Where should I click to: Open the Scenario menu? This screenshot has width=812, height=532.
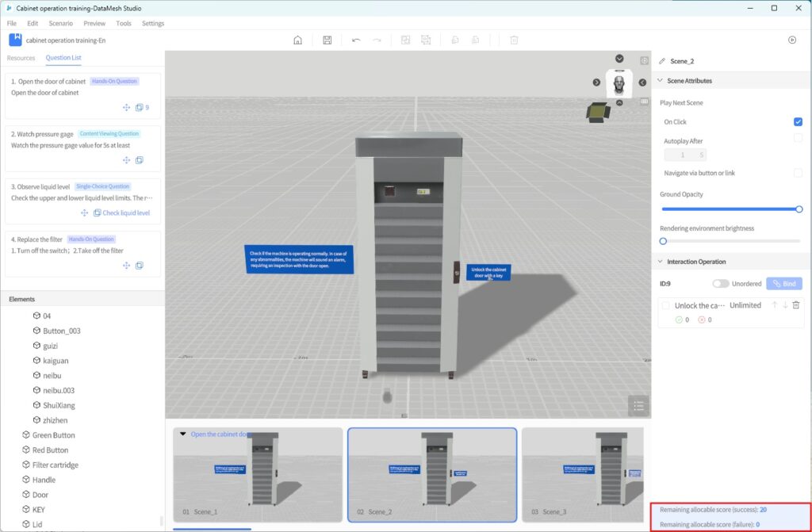[61, 23]
